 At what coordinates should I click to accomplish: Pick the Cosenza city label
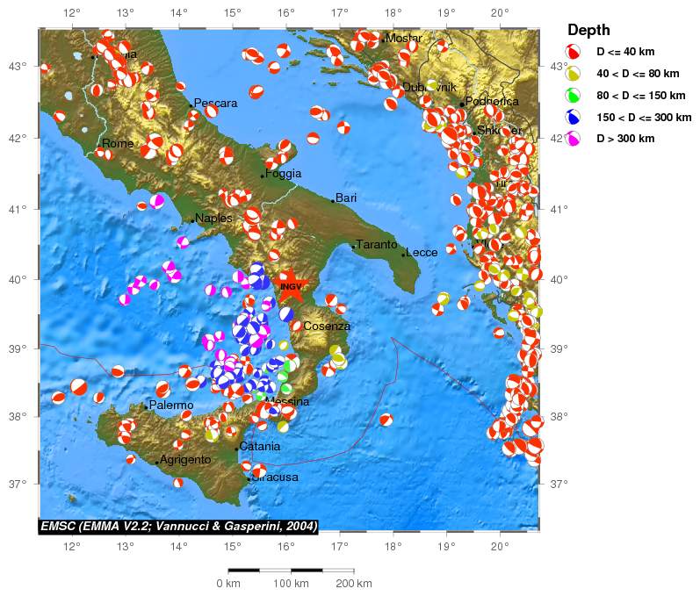(x=326, y=326)
